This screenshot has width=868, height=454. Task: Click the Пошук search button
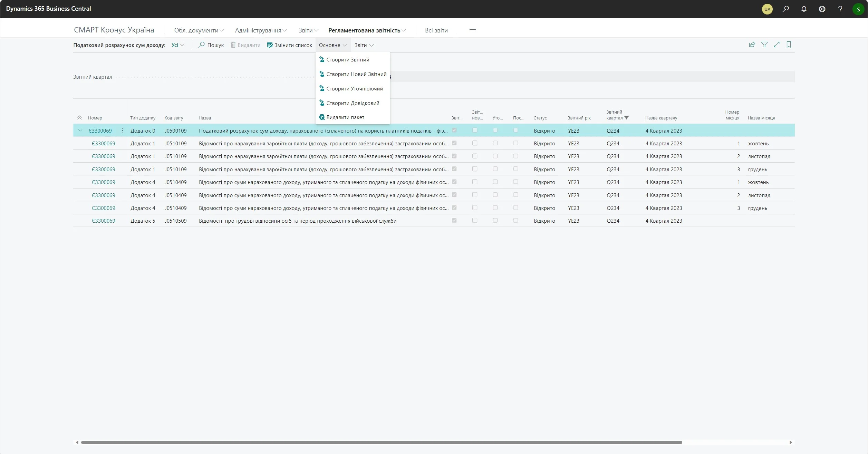tap(211, 45)
